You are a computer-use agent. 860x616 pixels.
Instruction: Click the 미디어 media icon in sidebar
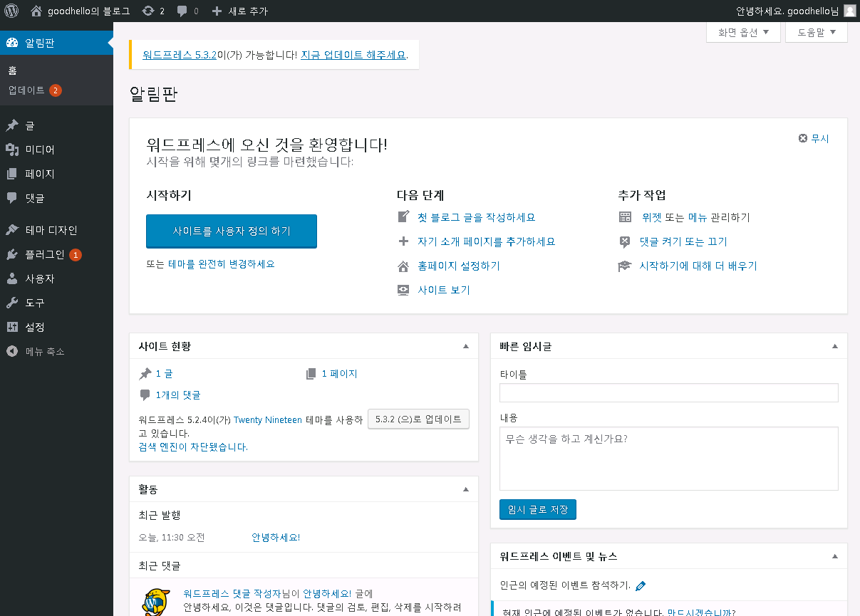[x=12, y=150]
